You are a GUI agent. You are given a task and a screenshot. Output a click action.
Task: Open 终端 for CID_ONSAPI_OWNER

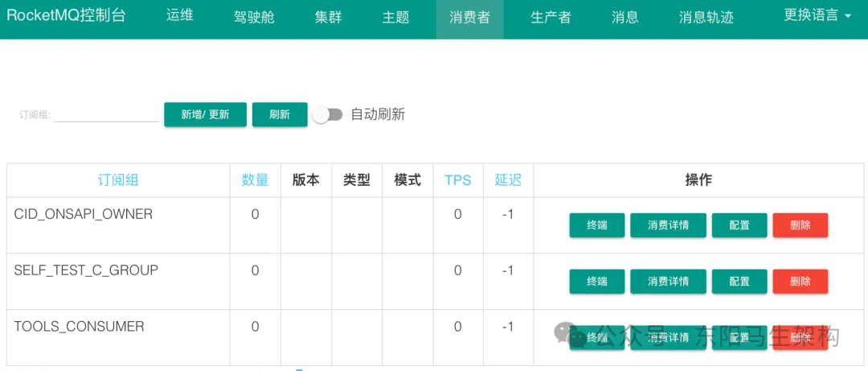point(596,225)
